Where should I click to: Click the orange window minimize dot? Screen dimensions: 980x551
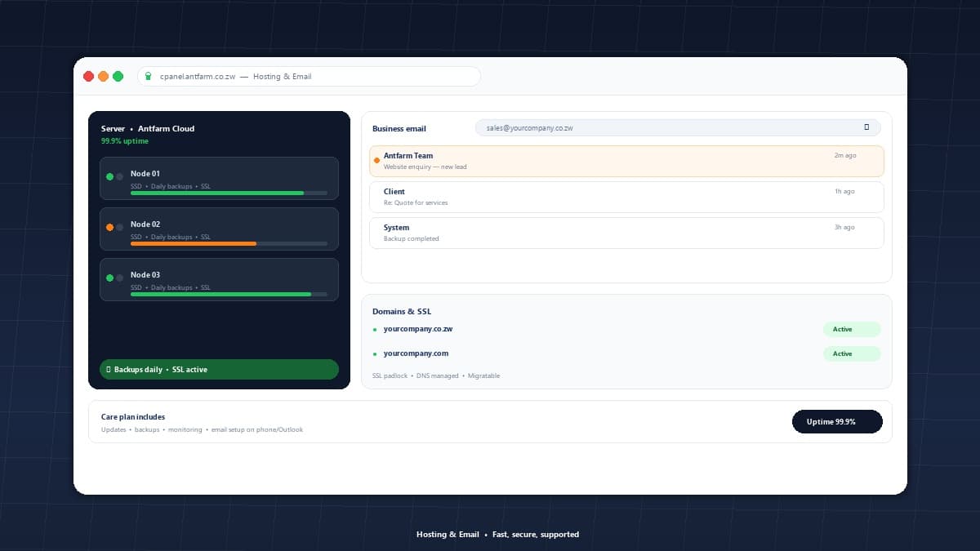(103, 77)
